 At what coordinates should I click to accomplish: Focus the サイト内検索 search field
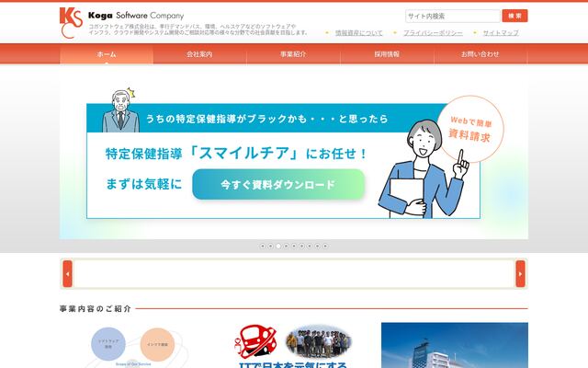[x=453, y=16]
